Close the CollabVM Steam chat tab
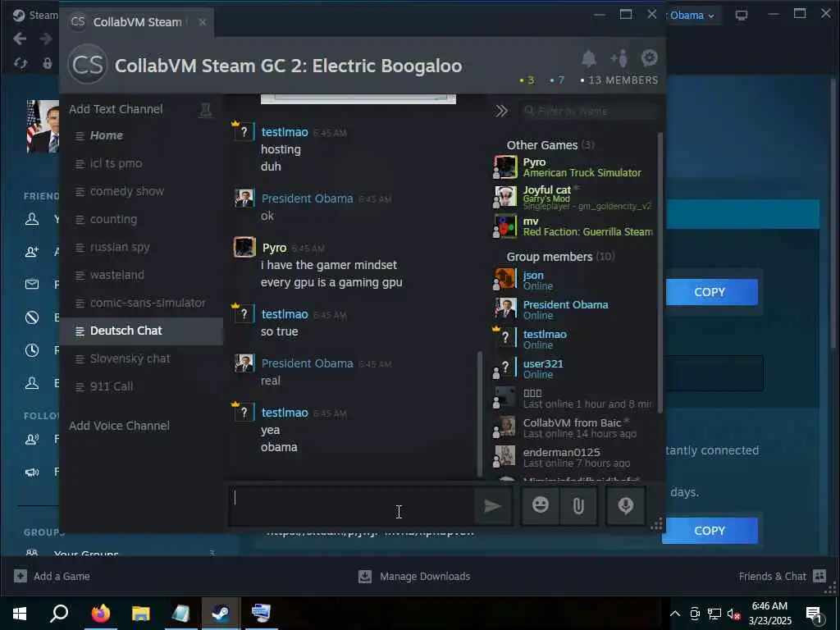This screenshot has width=840, height=630. pos(202,22)
